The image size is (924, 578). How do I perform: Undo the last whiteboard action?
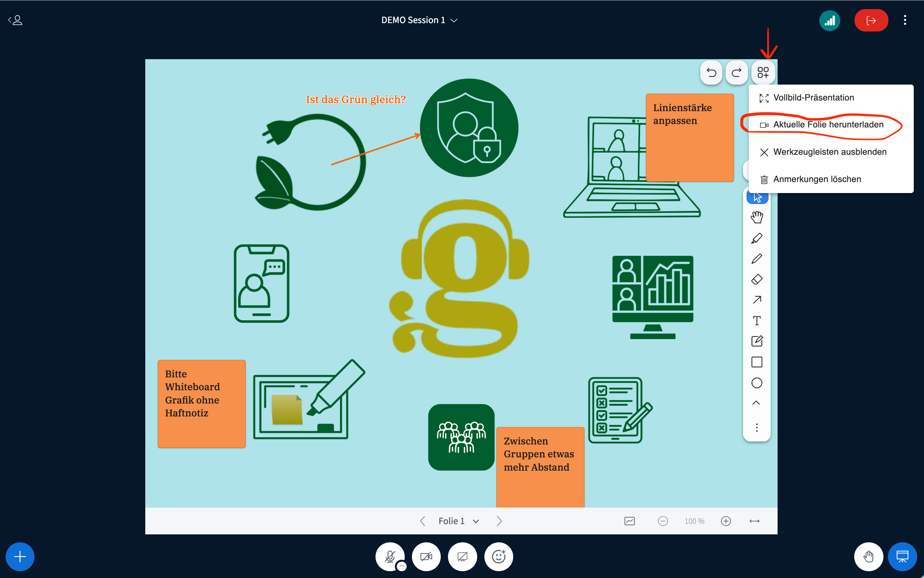(711, 72)
